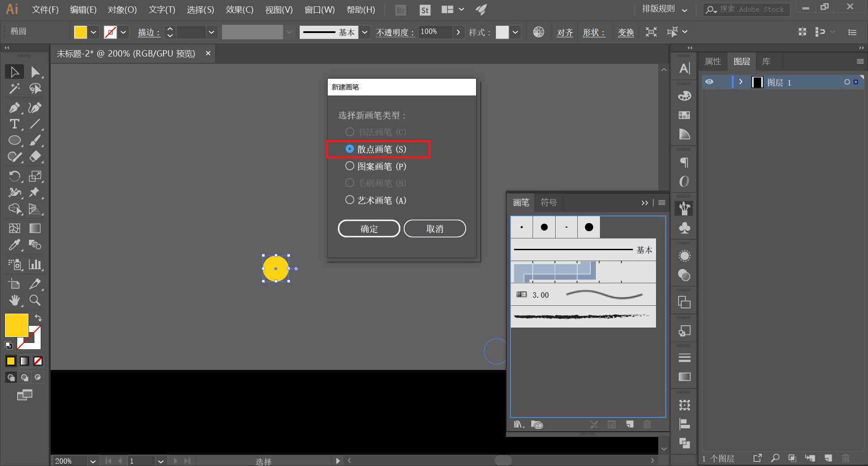868x466 pixels.
Task: Select the Zoom tool
Action: (35, 300)
